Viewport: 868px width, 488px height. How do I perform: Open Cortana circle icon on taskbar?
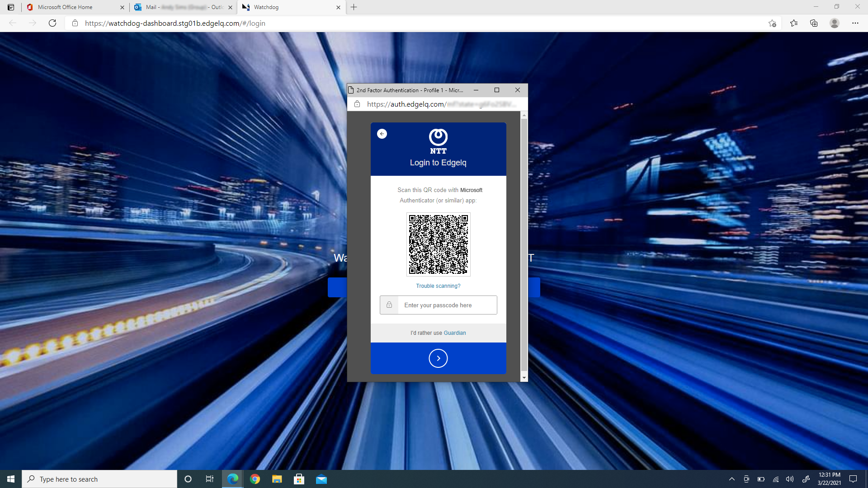(188, 479)
